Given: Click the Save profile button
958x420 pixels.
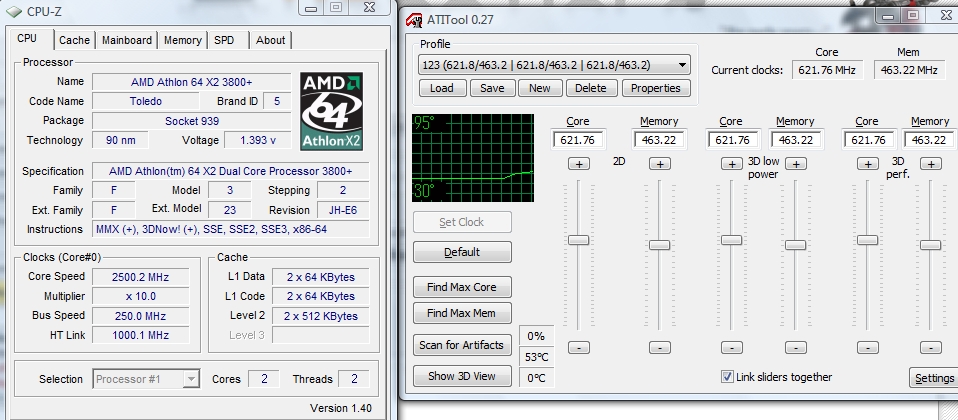Looking at the screenshot, I should click(492, 88).
